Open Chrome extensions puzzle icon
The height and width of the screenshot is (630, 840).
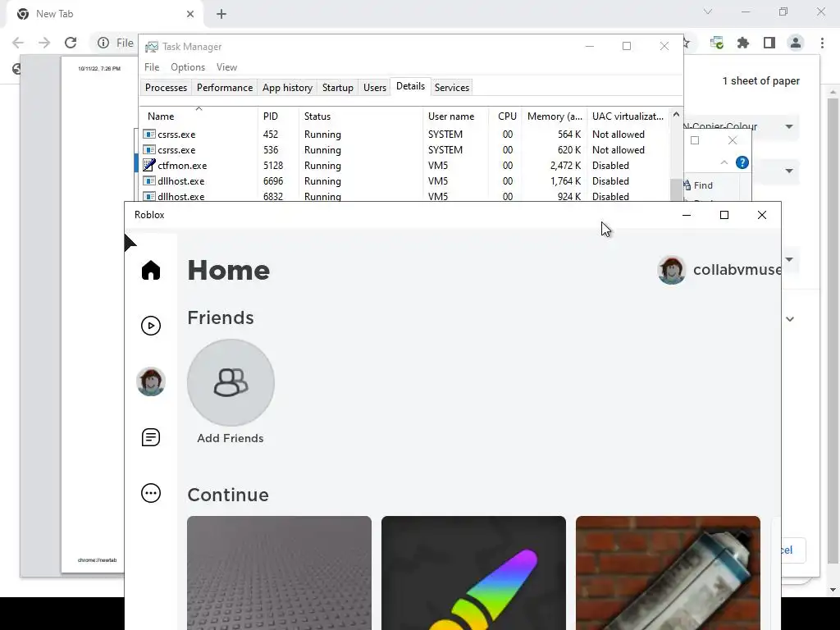tap(743, 43)
